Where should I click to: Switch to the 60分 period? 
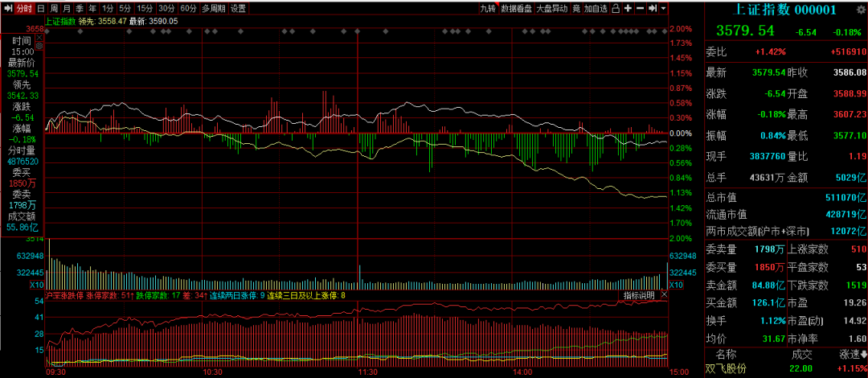pos(188,8)
